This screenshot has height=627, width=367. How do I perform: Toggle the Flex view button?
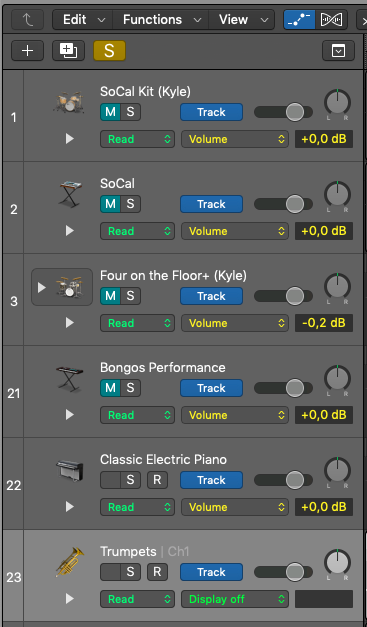pos(331,20)
